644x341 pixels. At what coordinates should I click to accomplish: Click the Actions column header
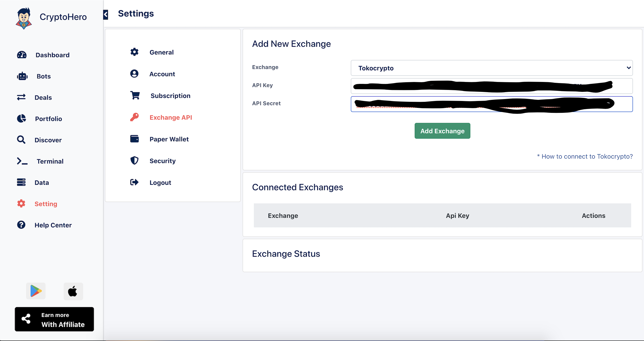point(593,215)
